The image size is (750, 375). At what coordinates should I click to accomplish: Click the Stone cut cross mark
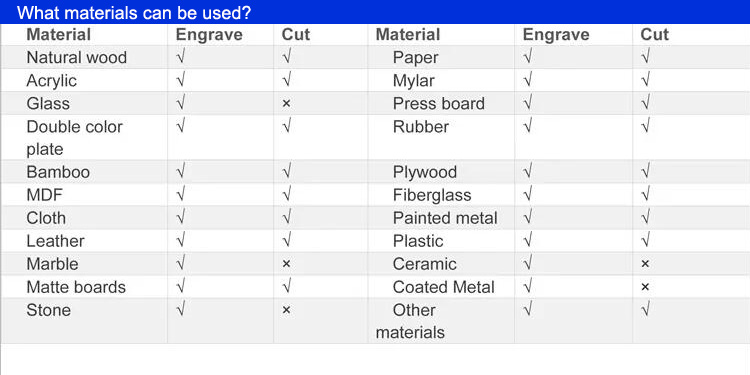(286, 310)
